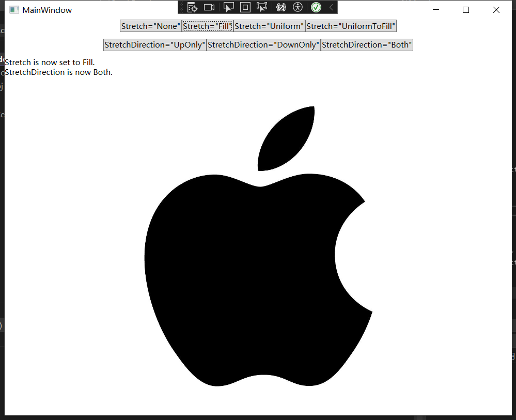Screen dimensions: 516x420
Task: Click the Hot Reload braces icon
Action: pyautogui.click(x=281, y=7)
